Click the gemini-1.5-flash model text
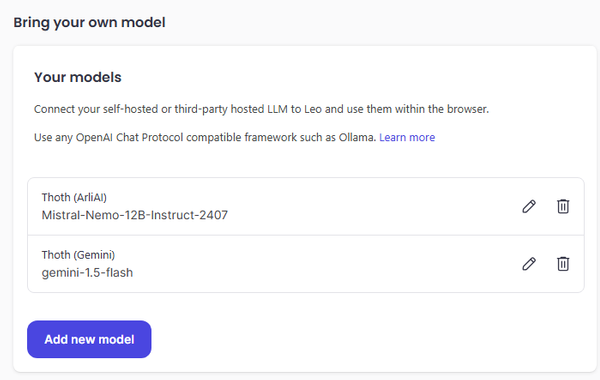The image size is (600, 380). (87, 272)
